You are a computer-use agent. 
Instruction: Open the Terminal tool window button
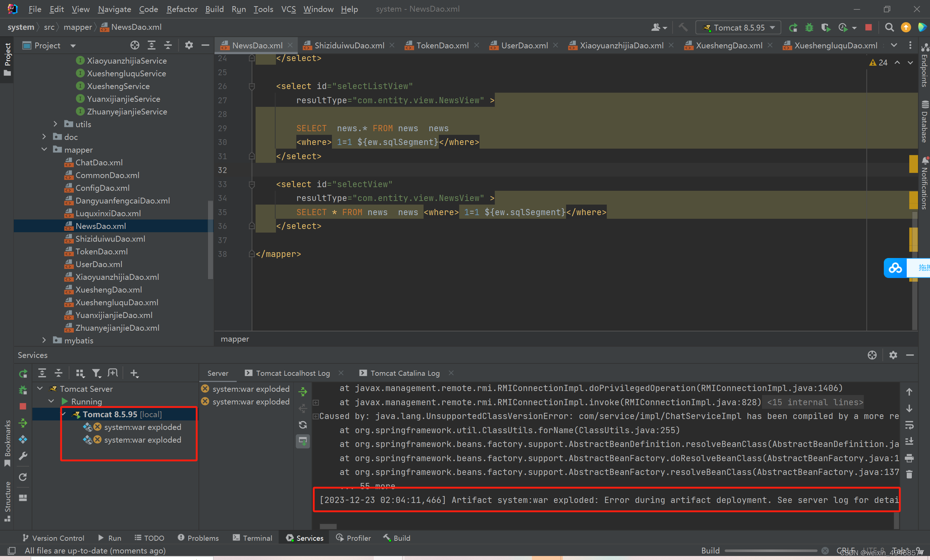click(253, 538)
